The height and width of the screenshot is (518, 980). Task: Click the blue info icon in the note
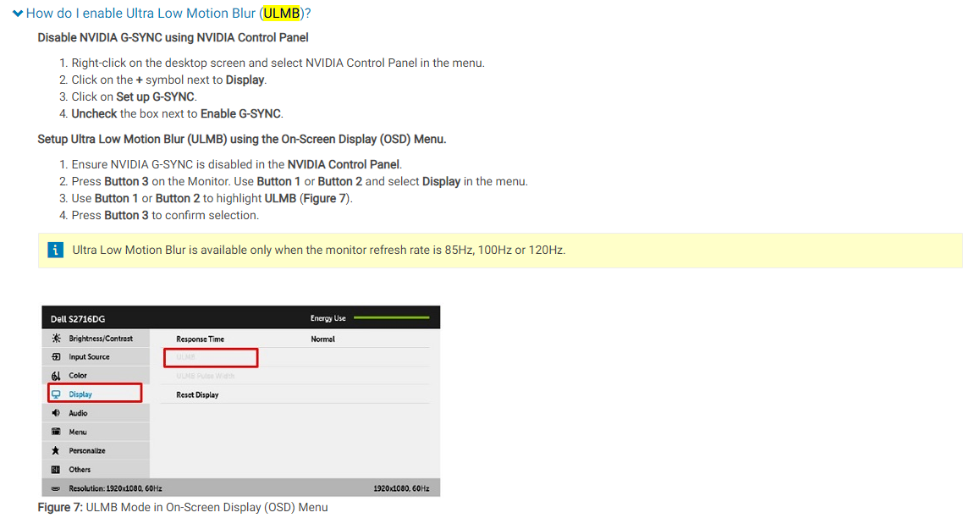tap(56, 250)
